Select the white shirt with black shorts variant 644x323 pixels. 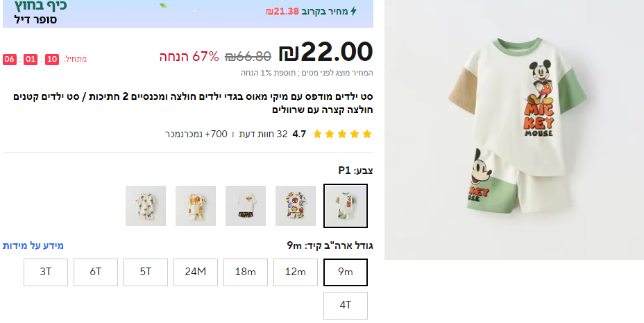pyautogui.click(x=246, y=206)
